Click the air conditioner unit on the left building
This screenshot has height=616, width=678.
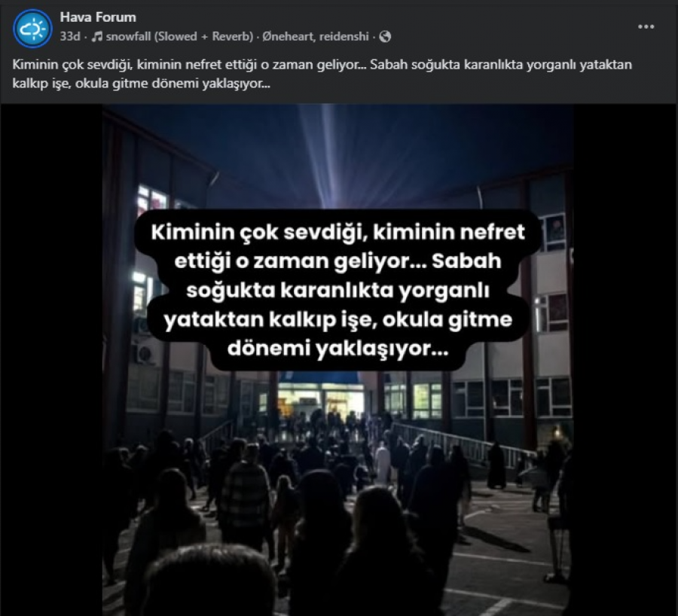145,354
